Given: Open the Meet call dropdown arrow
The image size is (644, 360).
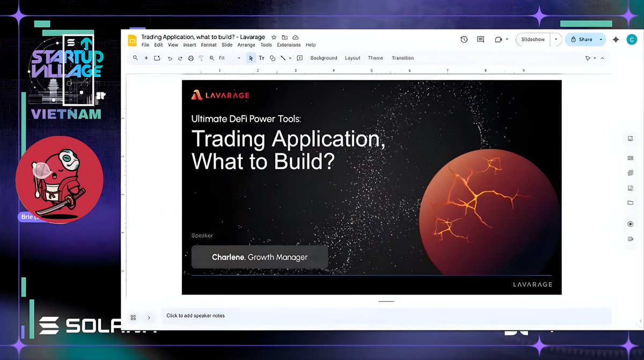Looking at the screenshot, I should (x=506, y=39).
